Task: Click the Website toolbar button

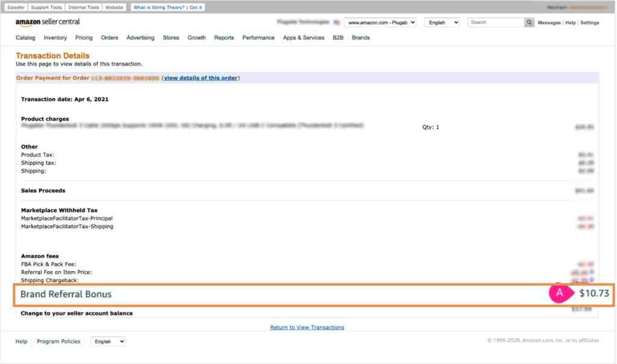Action: 114,7
